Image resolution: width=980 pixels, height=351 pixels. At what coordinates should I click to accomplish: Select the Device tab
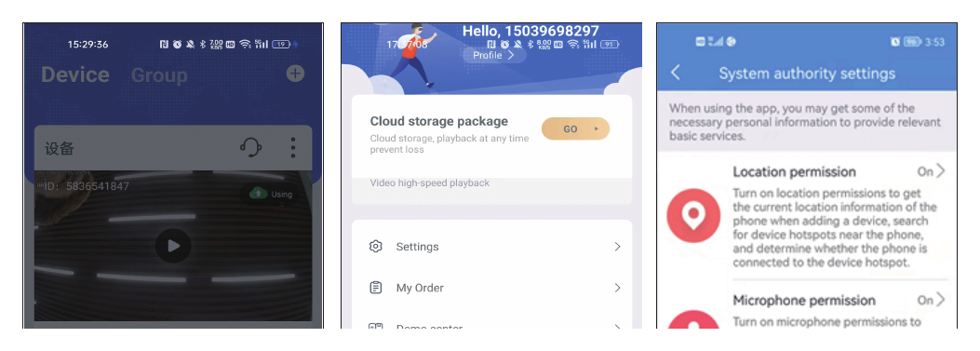pos(75,74)
